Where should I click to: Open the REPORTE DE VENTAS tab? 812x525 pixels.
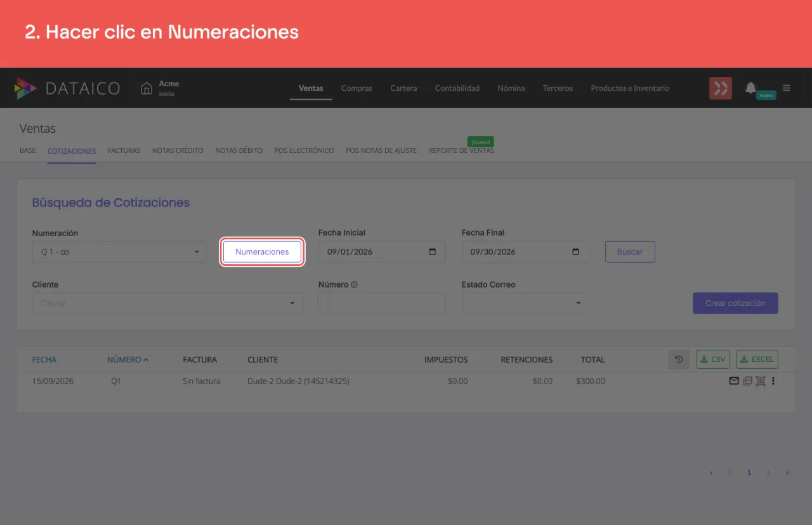coord(461,150)
